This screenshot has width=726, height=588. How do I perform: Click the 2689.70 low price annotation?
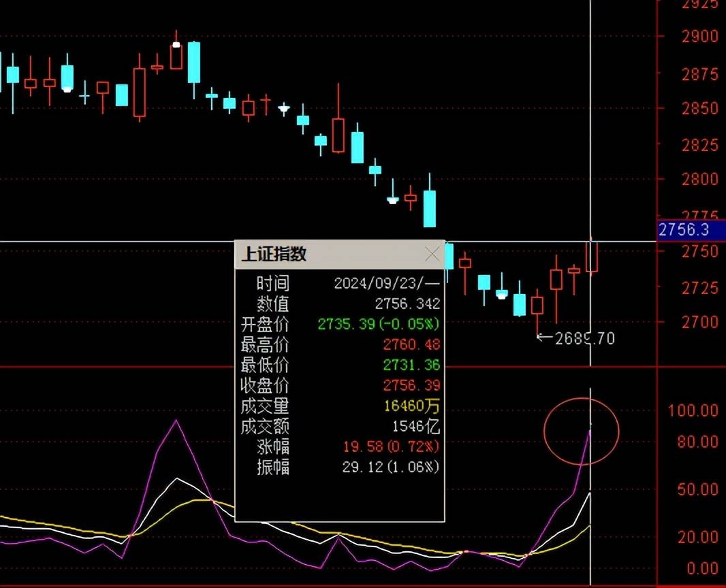click(x=585, y=339)
